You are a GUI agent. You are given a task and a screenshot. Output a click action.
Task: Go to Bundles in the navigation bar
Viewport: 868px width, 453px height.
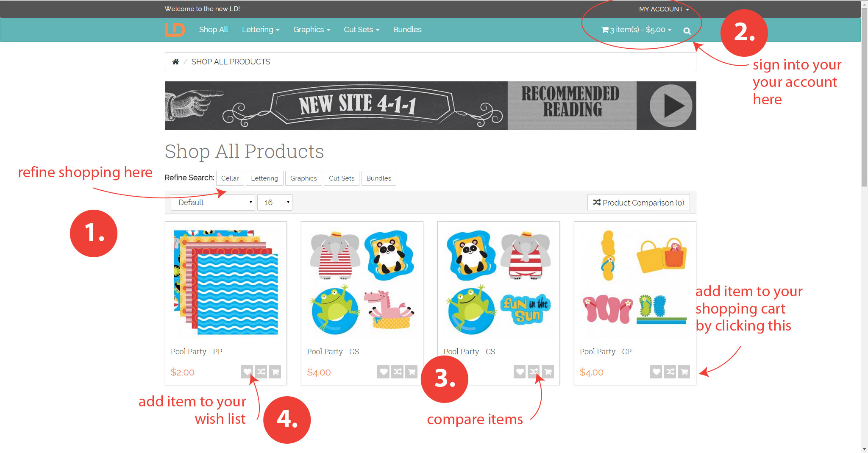(407, 30)
